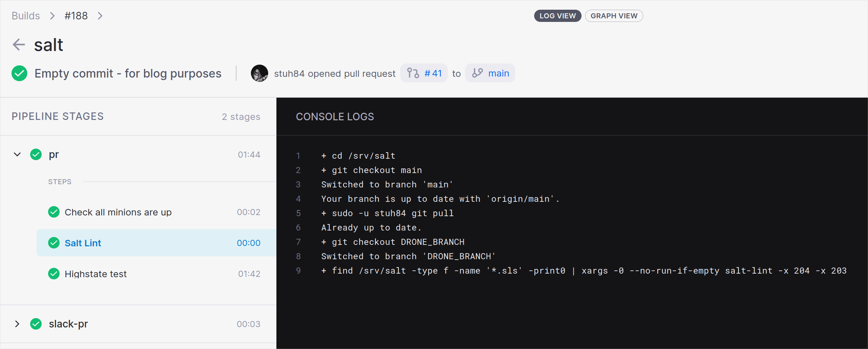Image resolution: width=868 pixels, height=349 pixels.
Task: Open pull request #41 link
Action: coord(433,73)
